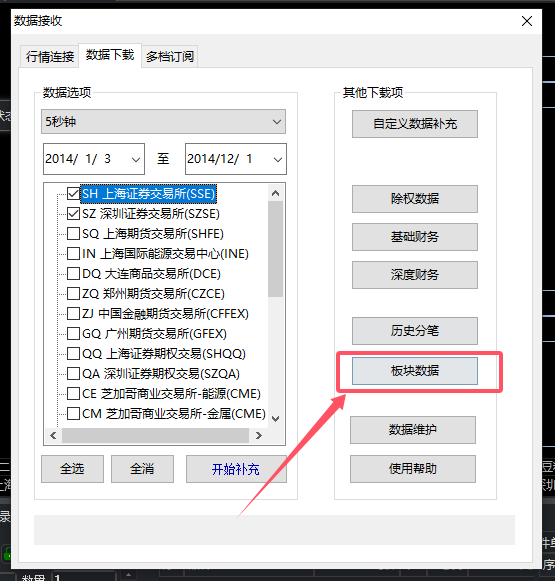Click the 全消 button

(142, 469)
